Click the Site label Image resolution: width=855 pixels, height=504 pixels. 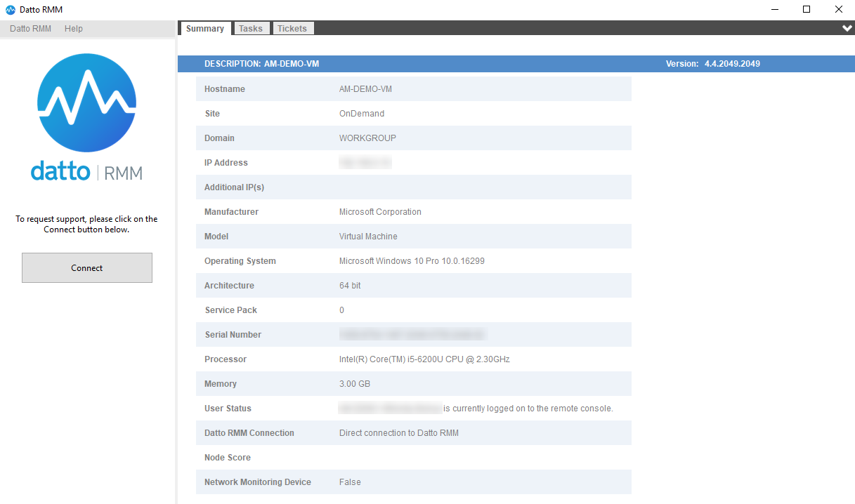[x=212, y=114]
